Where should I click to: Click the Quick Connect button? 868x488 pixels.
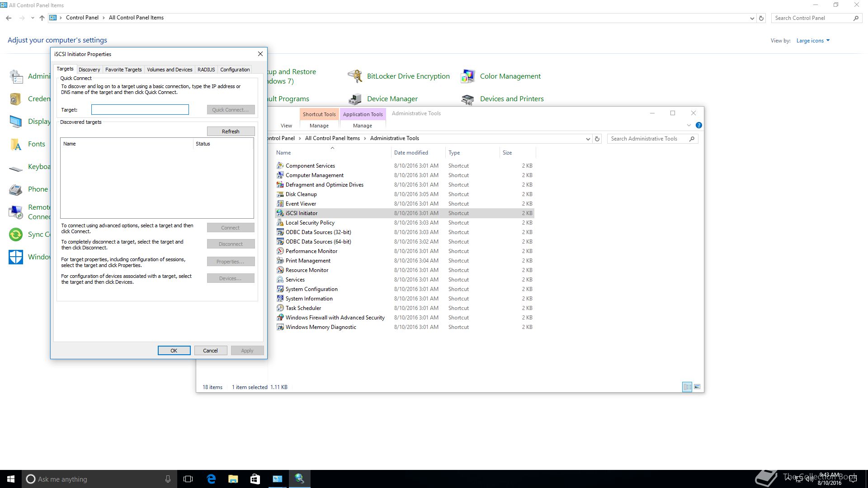231,110
